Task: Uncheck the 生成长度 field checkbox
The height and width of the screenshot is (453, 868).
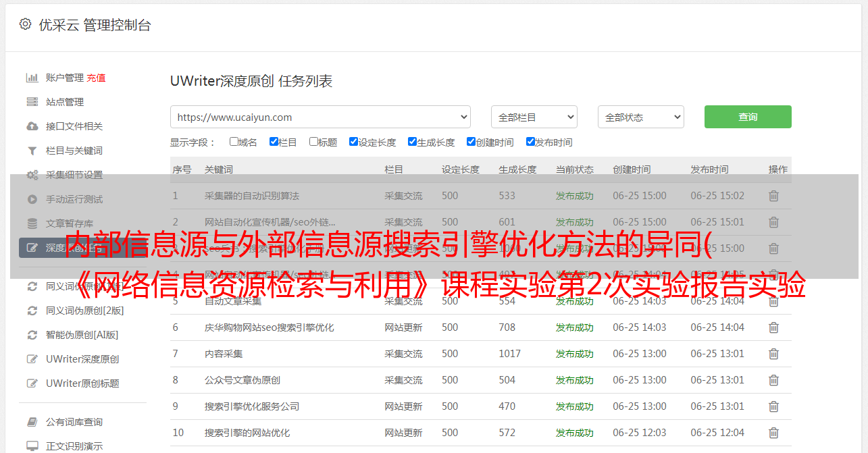Action: [412, 142]
